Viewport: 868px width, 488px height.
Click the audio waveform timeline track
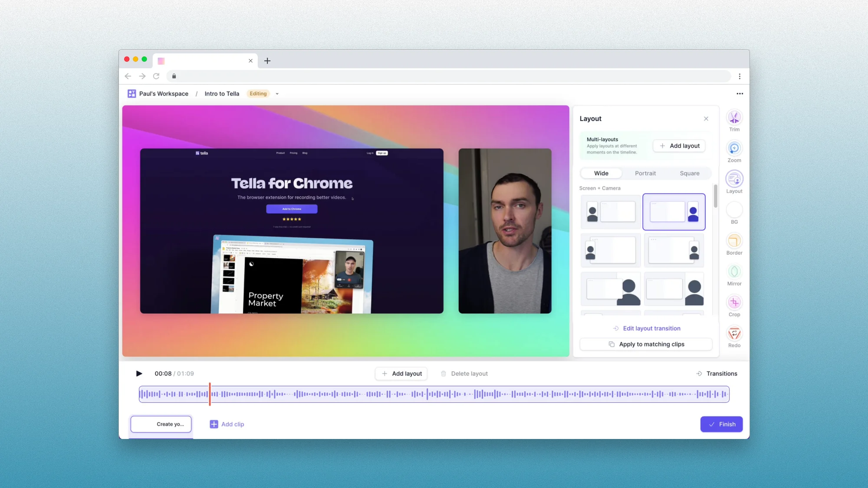coord(434,394)
